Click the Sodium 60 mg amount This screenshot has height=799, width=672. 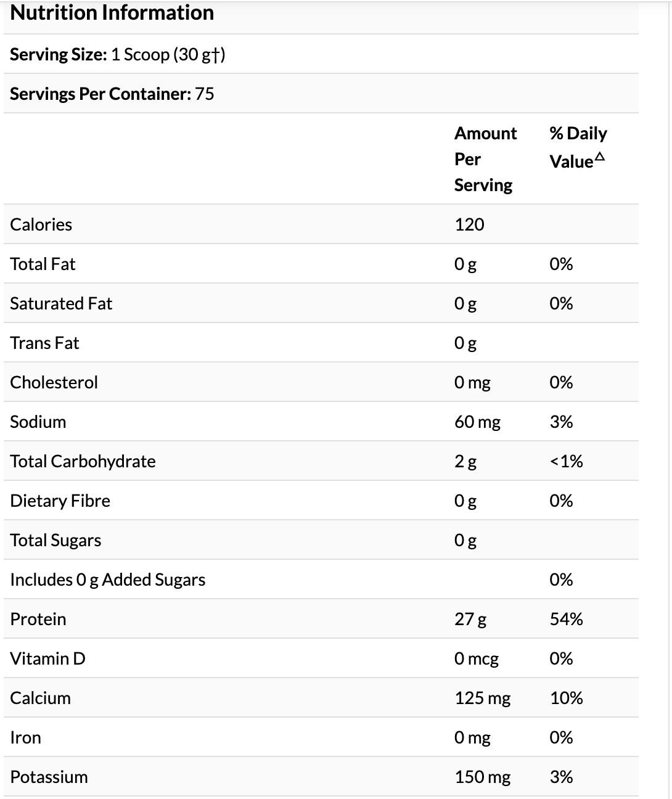(x=477, y=422)
